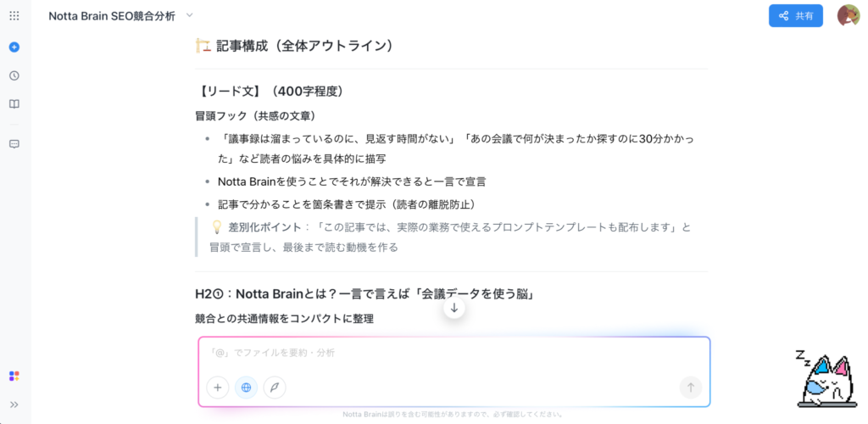Open the library book icon
Viewport: 868px width, 424px height.
tap(14, 104)
